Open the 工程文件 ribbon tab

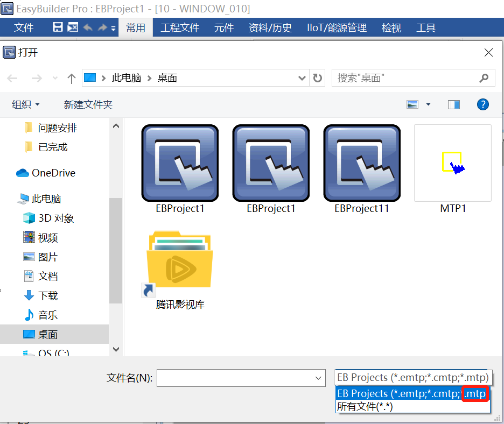click(180, 28)
